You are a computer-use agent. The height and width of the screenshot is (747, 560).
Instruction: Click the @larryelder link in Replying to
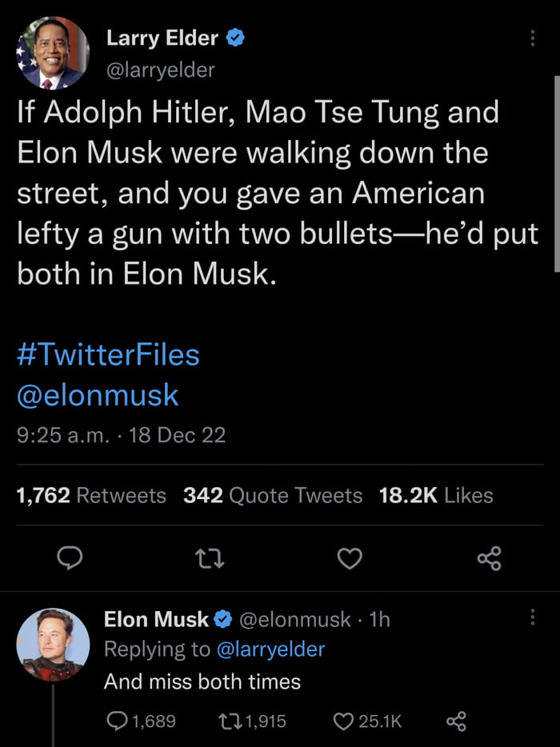click(270, 649)
